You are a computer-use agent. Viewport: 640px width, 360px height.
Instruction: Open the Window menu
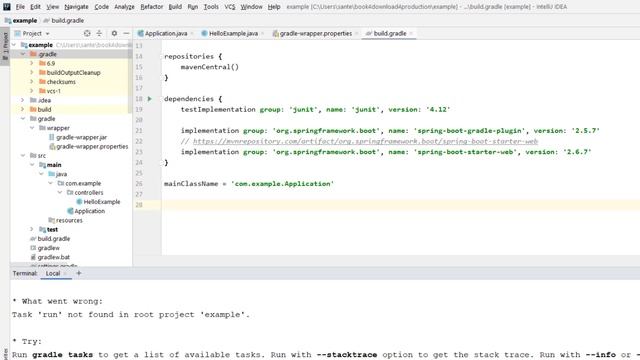pyautogui.click(x=251, y=7)
